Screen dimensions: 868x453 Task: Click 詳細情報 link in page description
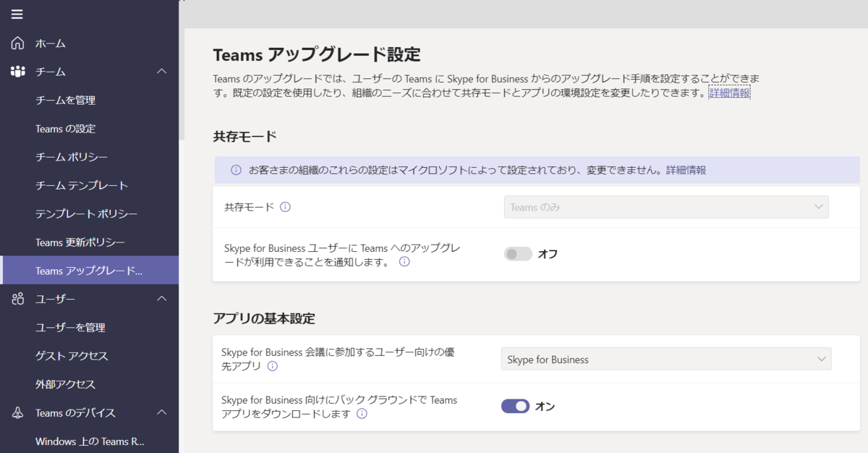(x=729, y=93)
